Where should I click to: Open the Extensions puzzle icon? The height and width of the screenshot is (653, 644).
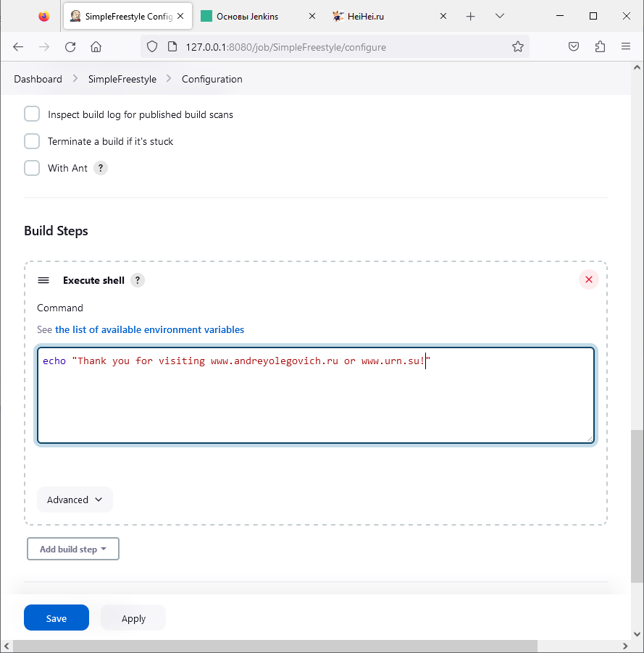coord(600,46)
